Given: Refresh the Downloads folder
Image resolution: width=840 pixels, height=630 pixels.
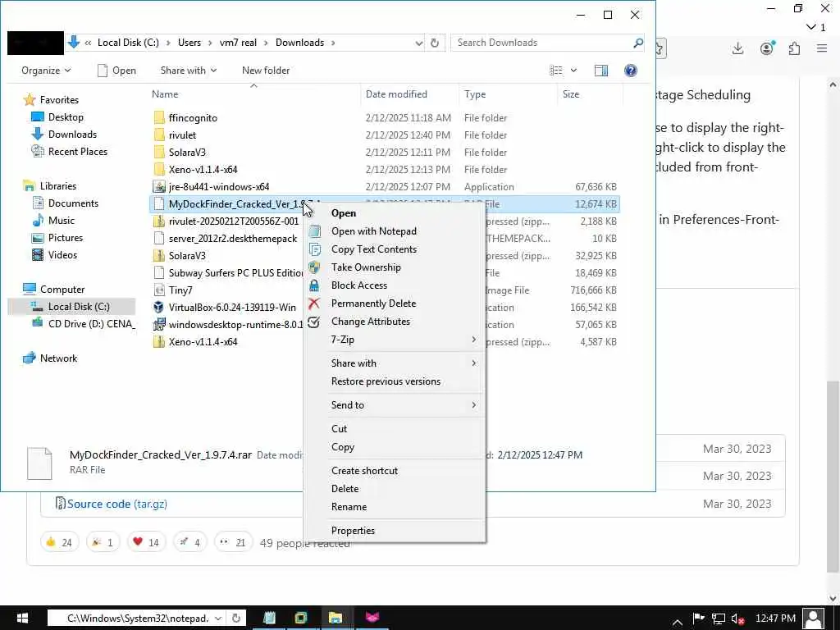Looking at the screenshot, I should pyautogui.click(x=435, y=43).
